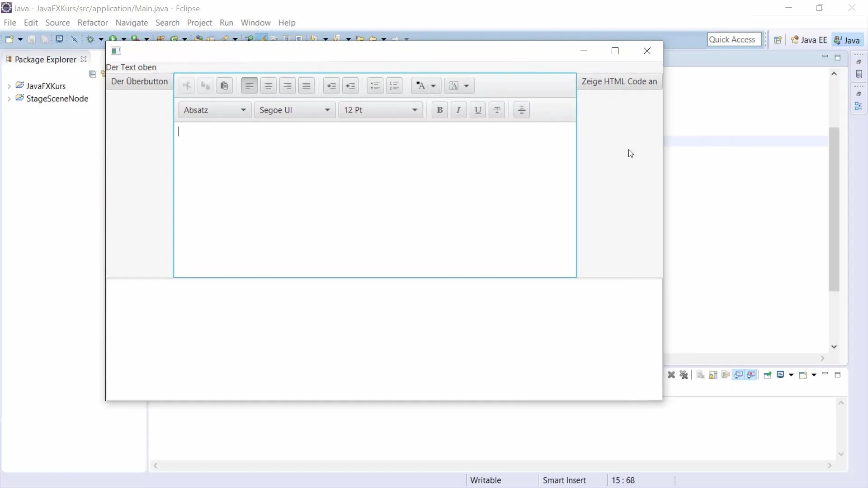
Task: Remove Launch X icon in Console toolbar
Action: (671, 375)
